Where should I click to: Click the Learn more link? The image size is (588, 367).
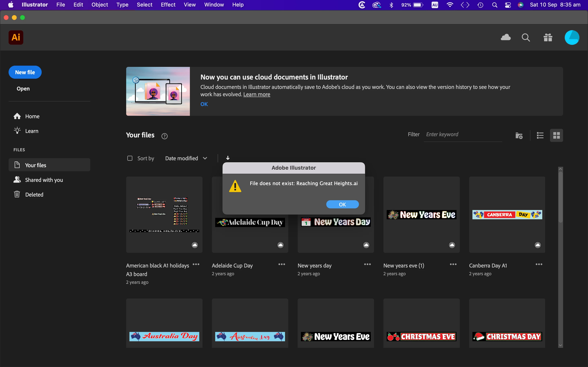257,94
